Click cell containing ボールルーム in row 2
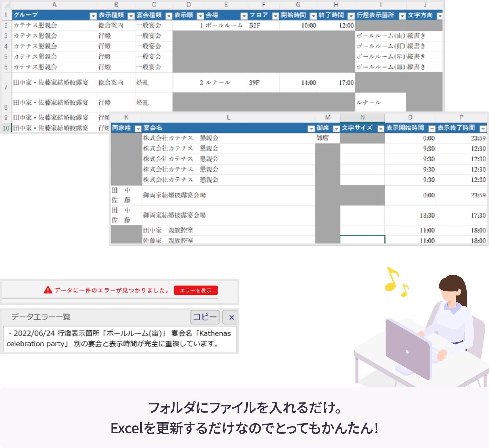 click(x=224, y=25)
